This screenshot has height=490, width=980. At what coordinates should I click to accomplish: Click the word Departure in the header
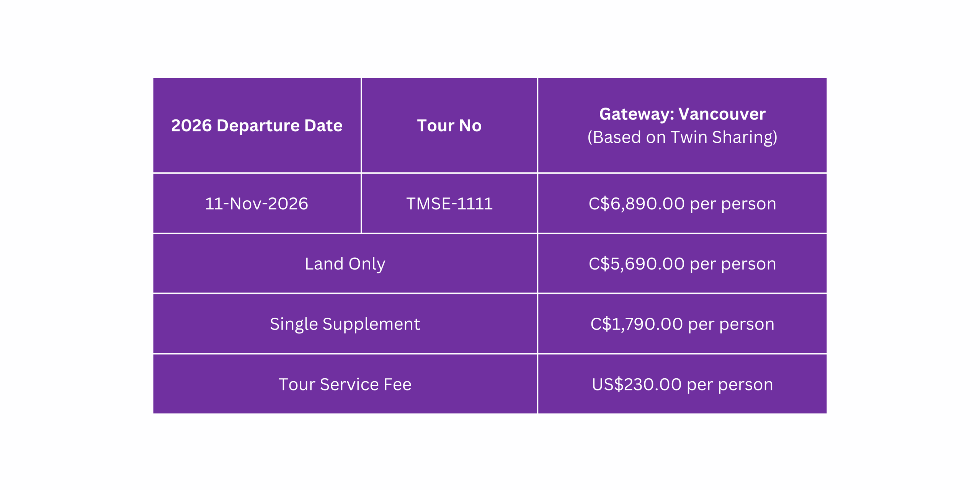258,126
